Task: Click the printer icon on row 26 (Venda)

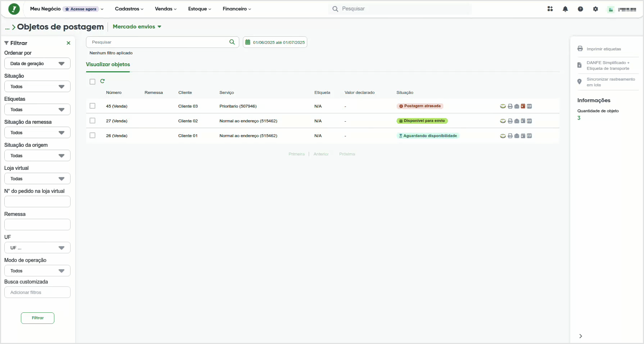Action: [x=510, y=136]
